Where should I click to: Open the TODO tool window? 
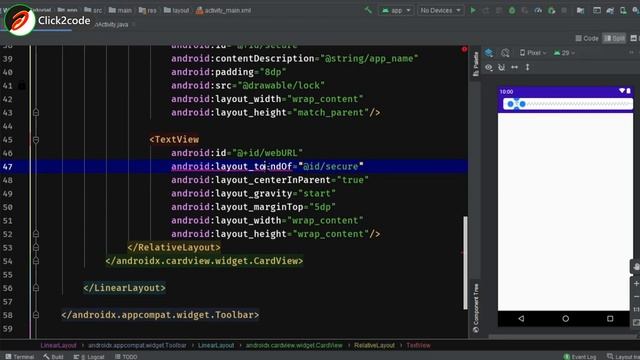(x=126, y=356)
